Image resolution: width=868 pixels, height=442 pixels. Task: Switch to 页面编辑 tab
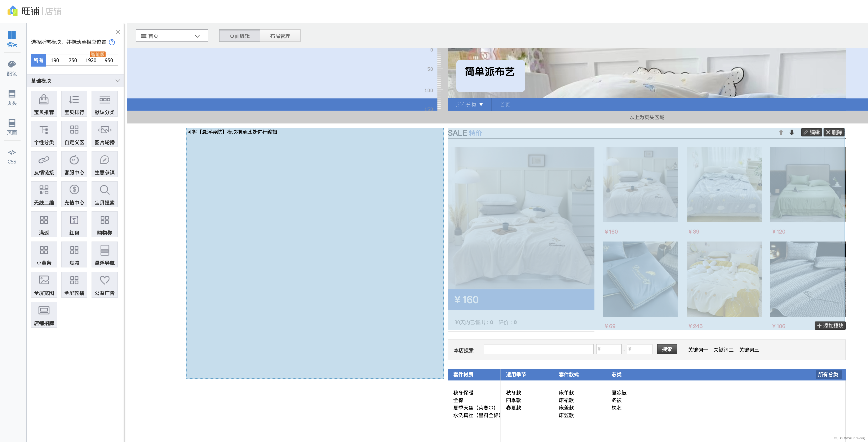pos(239,36)
